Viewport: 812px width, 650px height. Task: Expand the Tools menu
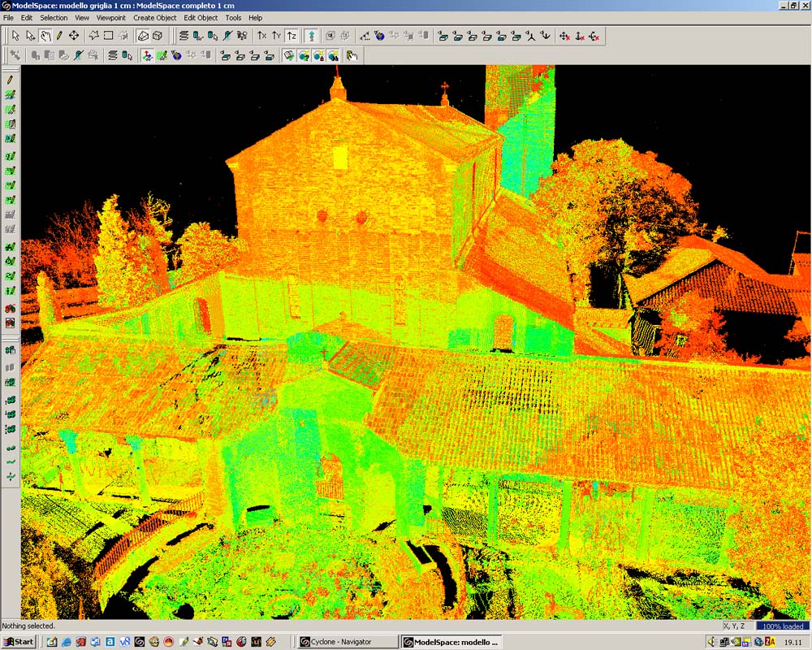(233, 18)
